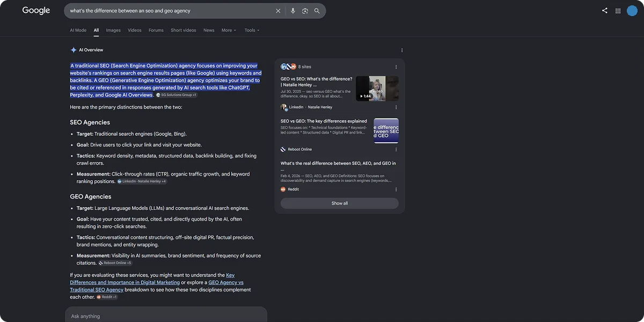This screenshot has height=322, width=644.
Task: Click the magnifier search icon
Action: (317, 11)
